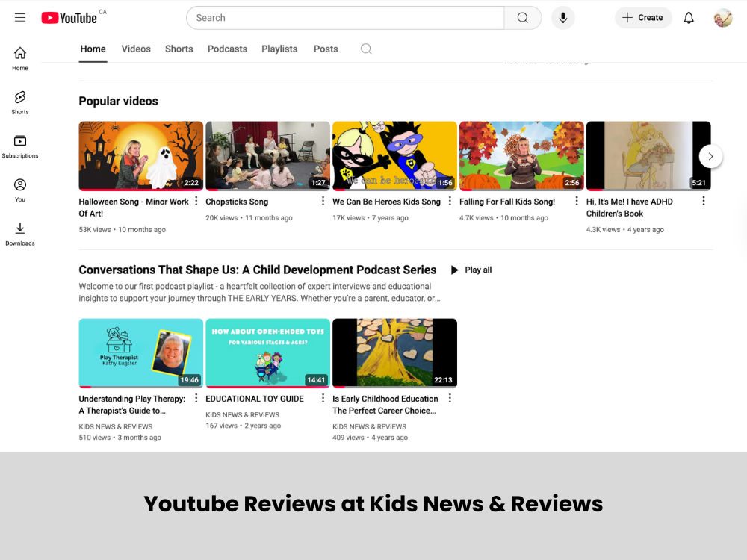Open the You sidebar section
This screenshot has width=747, height=560.
pos(20,190)
